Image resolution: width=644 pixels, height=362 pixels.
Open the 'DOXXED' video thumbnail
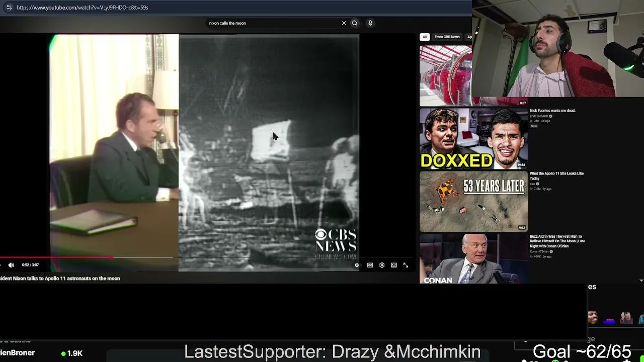tap(473, 139)
